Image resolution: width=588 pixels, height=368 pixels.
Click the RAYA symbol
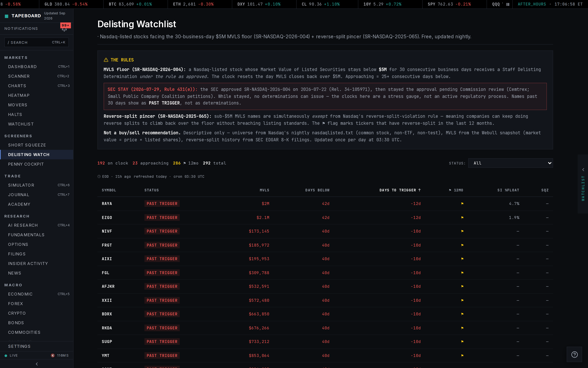click(107, 204)
